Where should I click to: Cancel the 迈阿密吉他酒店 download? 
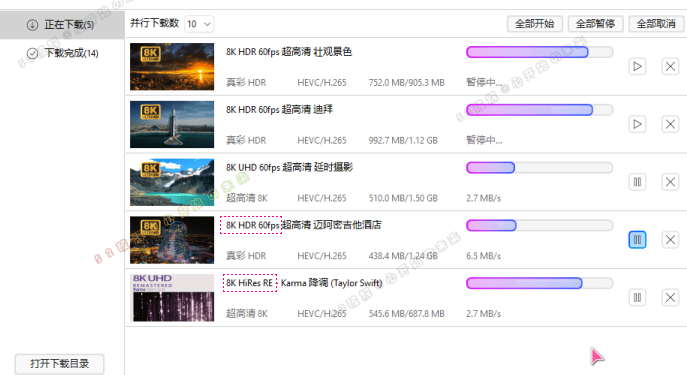coord(670,240)
